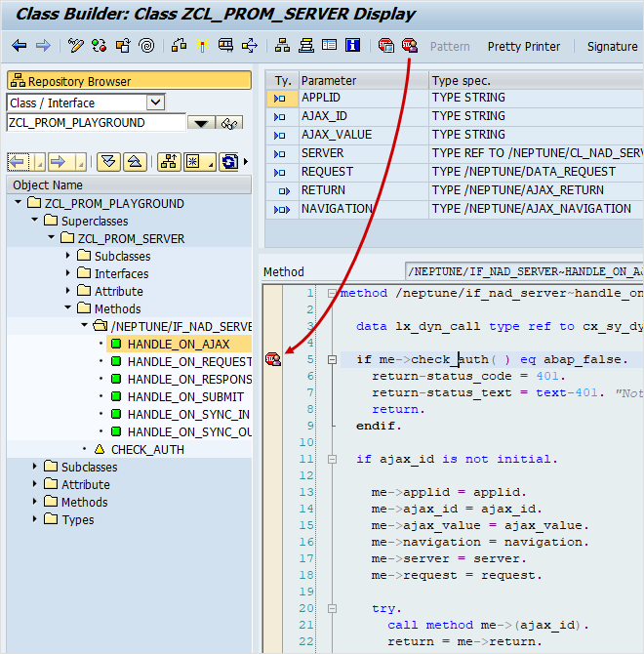This screenshot has width=644, height=654.
Task: Click the breakpoint marker beside line 5
Action: (272, 360)
